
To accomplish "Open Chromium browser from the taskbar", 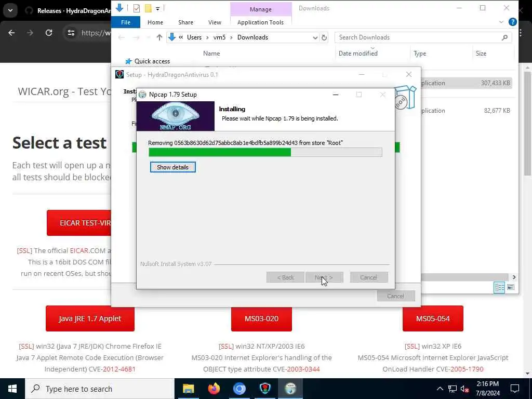I will [x=239, y=389].
